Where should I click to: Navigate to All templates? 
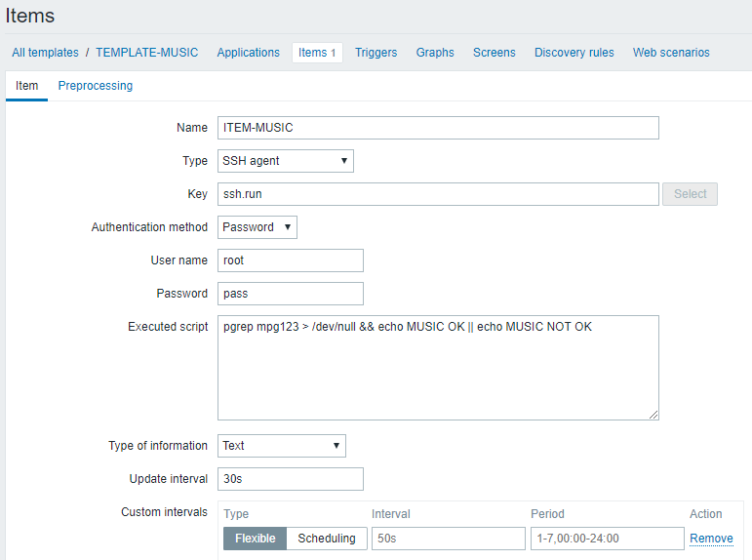click(45, 53)
